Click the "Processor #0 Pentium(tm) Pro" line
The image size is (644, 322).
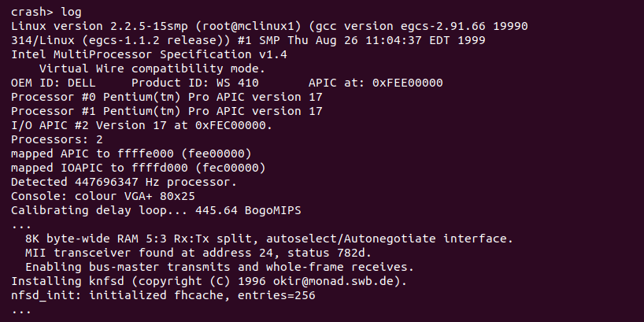(106, 97)
